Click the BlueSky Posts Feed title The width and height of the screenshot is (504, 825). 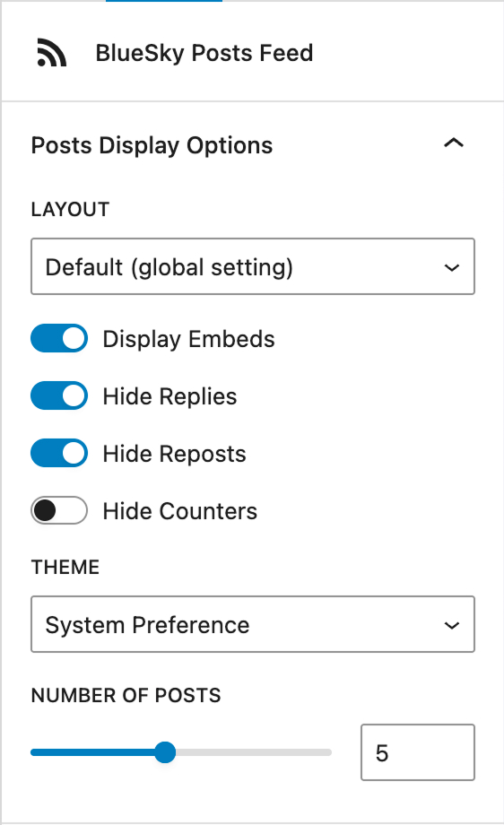[x=204, y=53]
